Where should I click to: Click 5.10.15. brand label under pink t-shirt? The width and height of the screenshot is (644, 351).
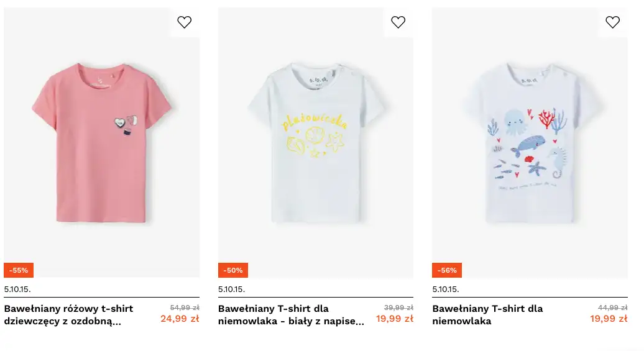(17, 289)
